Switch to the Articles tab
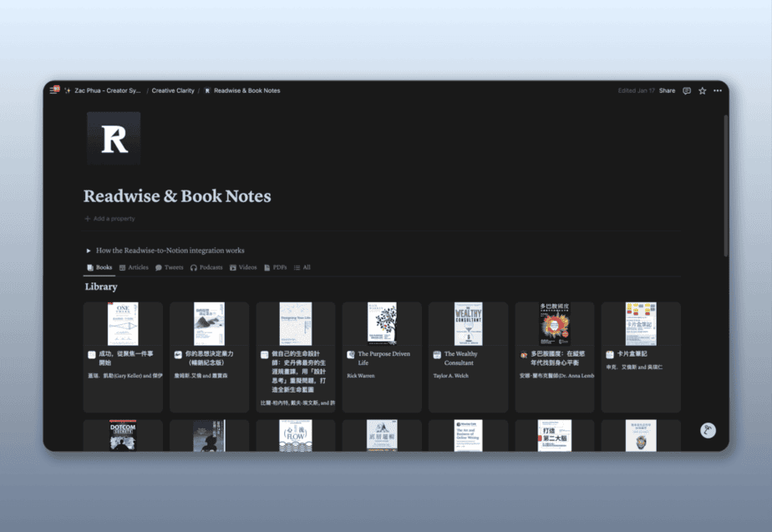The image size is (772, 532). click(x=134, y=267)
